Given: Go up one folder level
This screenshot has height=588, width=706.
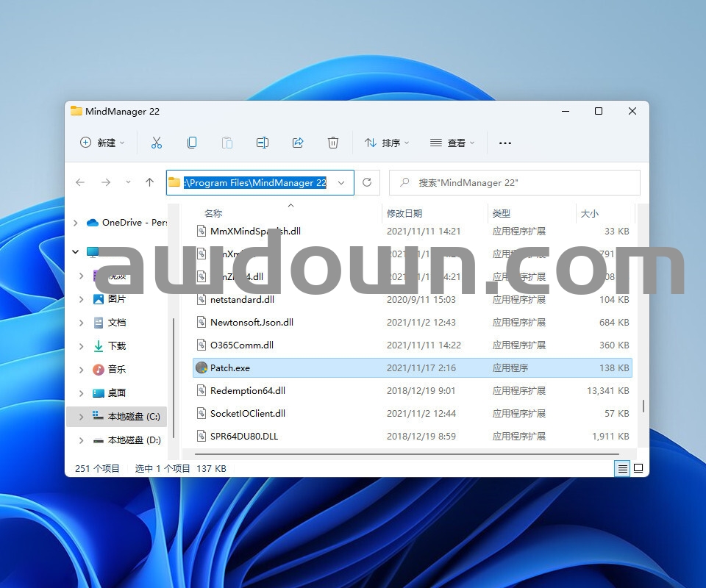Looking at the screenshot, I should click(150, 182).
